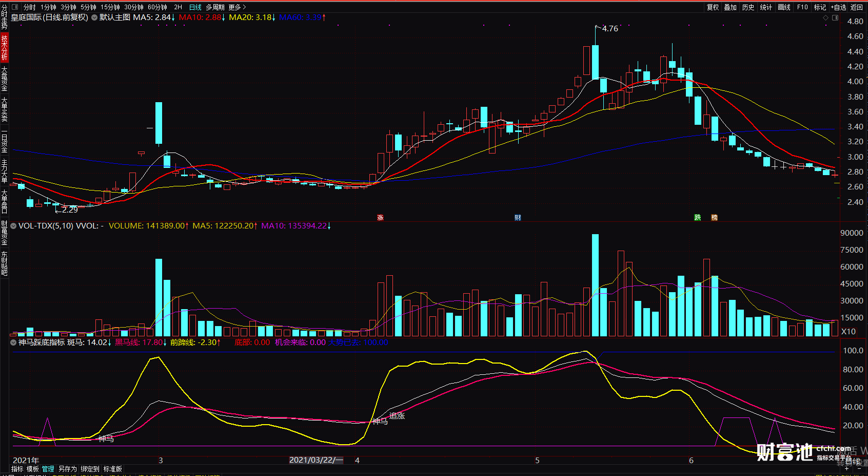Click the X10 volume scale label
This screenshot has height=476, width=868.
(x=849, y=332)
